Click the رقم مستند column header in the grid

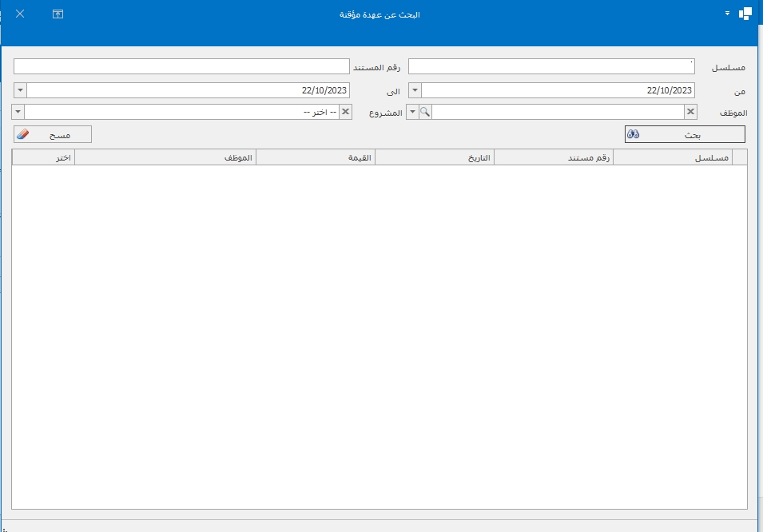[554, 158]
